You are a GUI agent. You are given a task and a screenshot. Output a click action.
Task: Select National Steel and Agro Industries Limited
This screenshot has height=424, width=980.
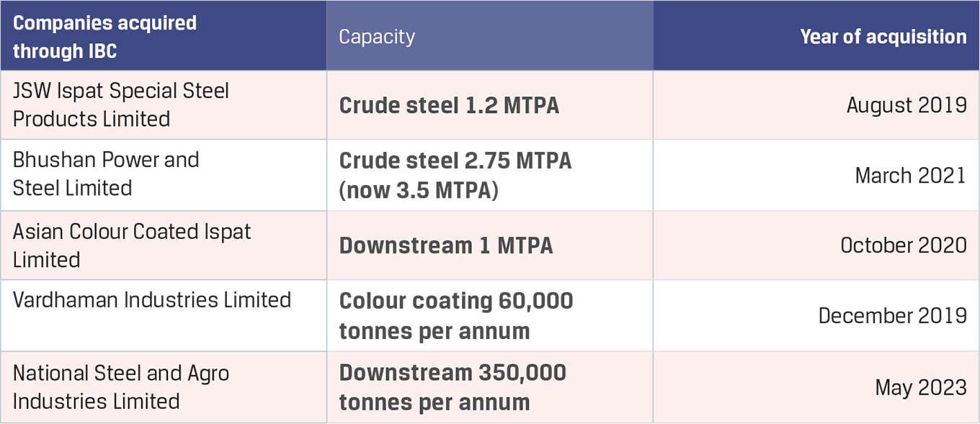pyautogui.click(x=121, y=387)
